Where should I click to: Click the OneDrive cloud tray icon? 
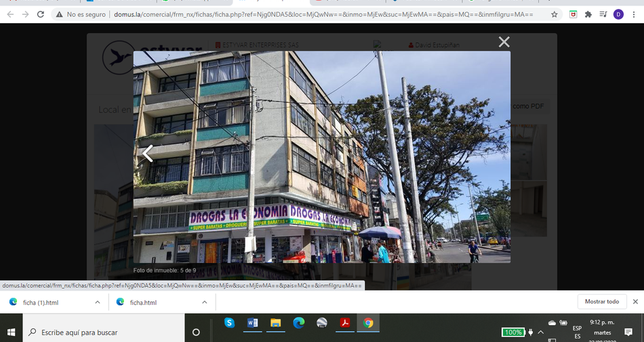click(x=552, y=323)
